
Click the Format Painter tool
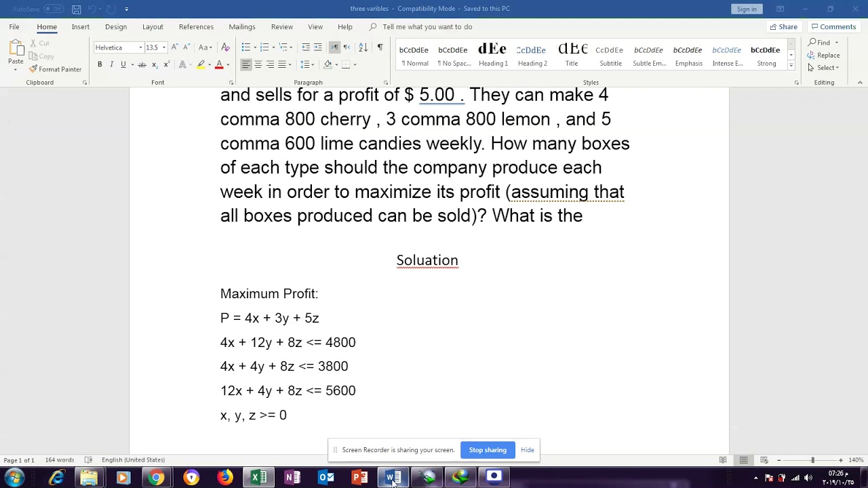point(55,69)
